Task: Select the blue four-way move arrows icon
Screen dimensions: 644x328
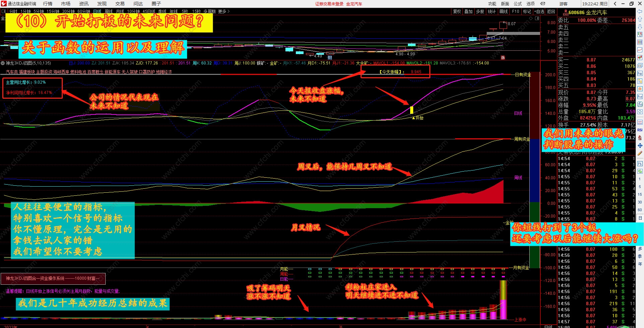Action: click(x=640, y=145)
